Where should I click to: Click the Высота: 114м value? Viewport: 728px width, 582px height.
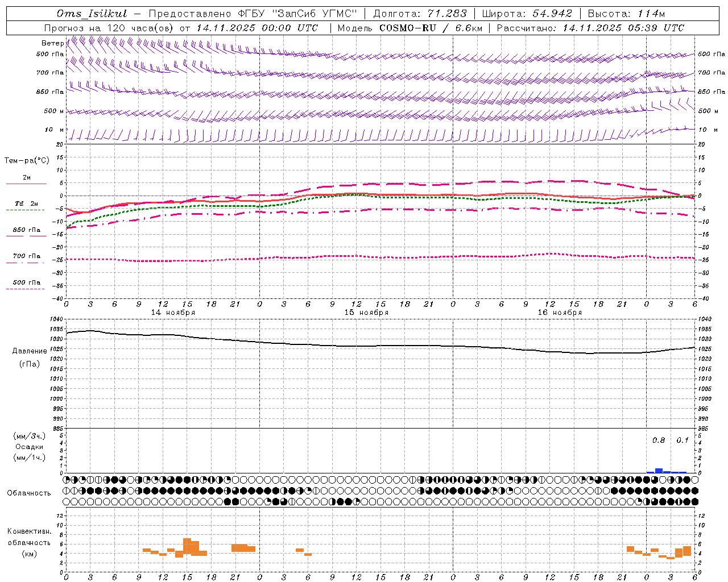tap(626, 14)
